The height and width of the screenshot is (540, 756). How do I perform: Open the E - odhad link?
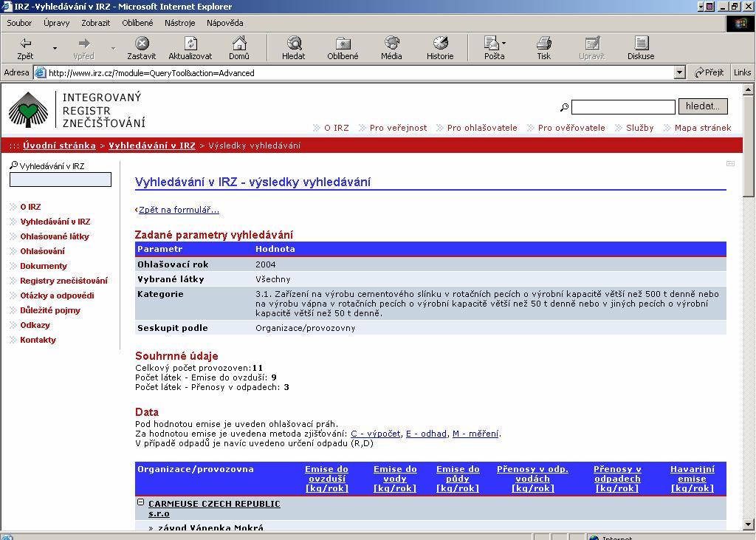click(426, 434)
